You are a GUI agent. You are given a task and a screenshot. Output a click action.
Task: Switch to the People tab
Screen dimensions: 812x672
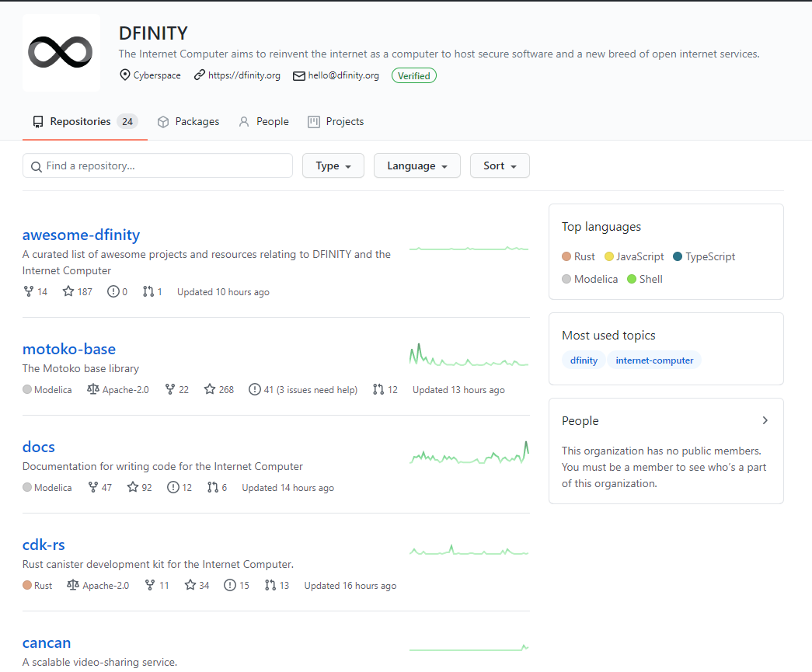(263, 122)
